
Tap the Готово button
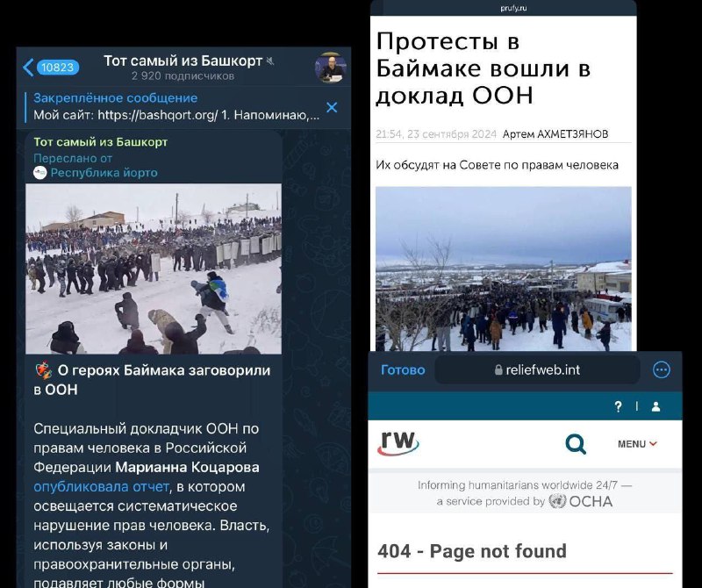pyautogui.click(x=403, y=369)
